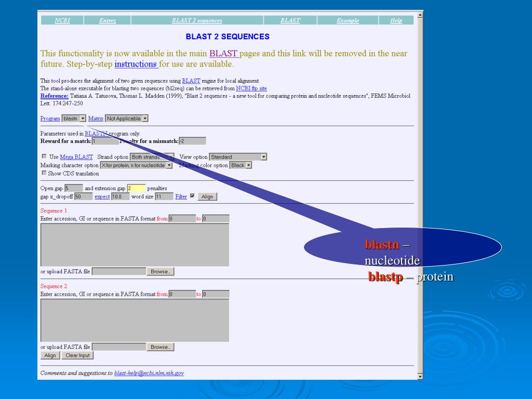Screen dimensions: 532x399
Task: Open the Example tab
Action: tap(348, 20)
